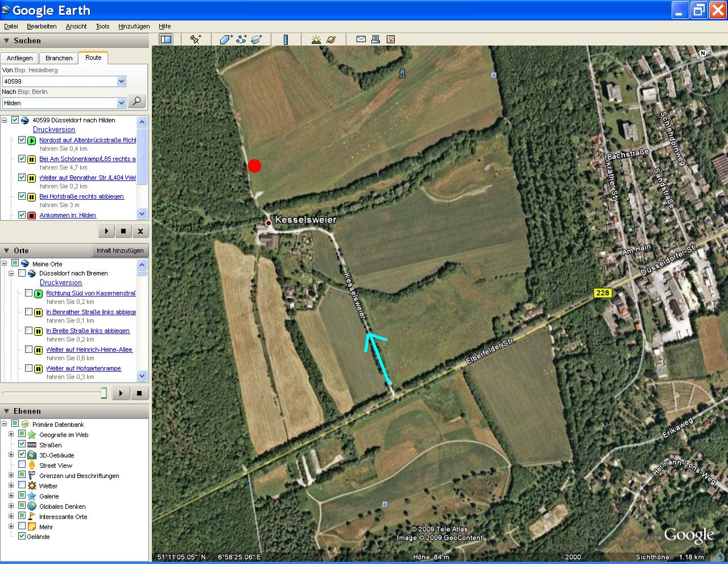Toggle the sunlight display icon
The height and width of the screenshot is (564, 728).
click(x=316, y=39)
